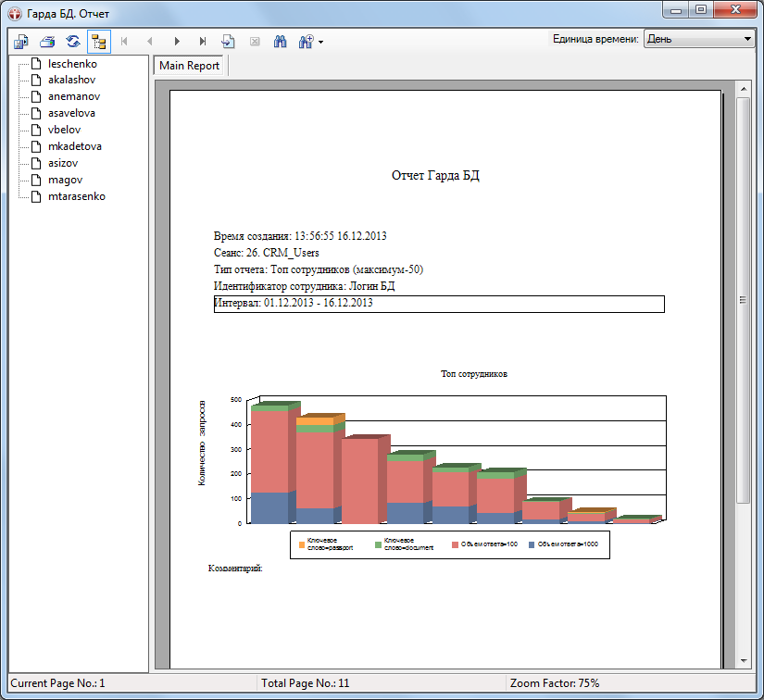This screenshot has height=700, width=764.
Task: Click the binoculars Find Text icon
Action: [280, 41]
